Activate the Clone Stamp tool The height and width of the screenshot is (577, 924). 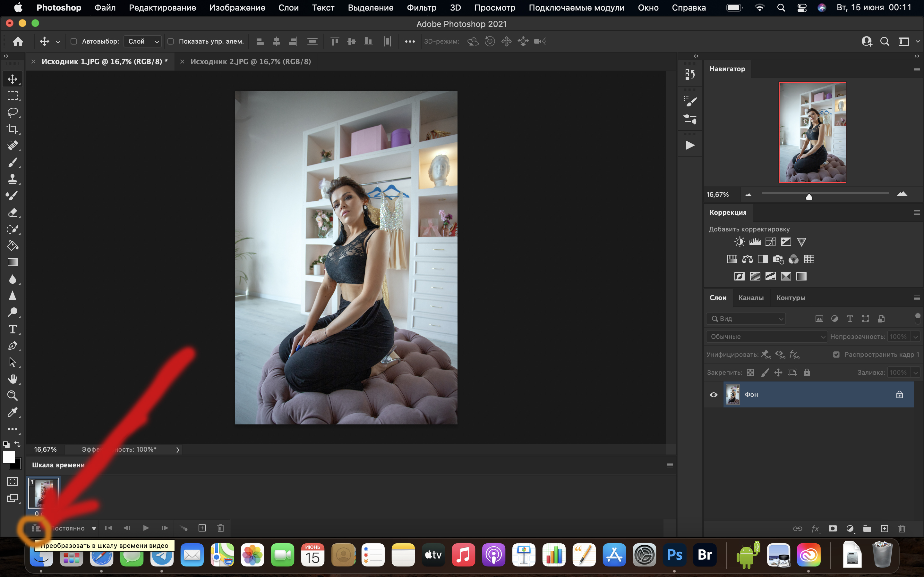13,179
